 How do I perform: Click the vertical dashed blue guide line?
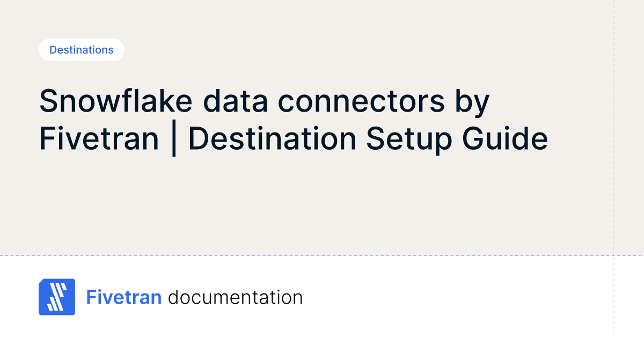[x=613, y=161]
